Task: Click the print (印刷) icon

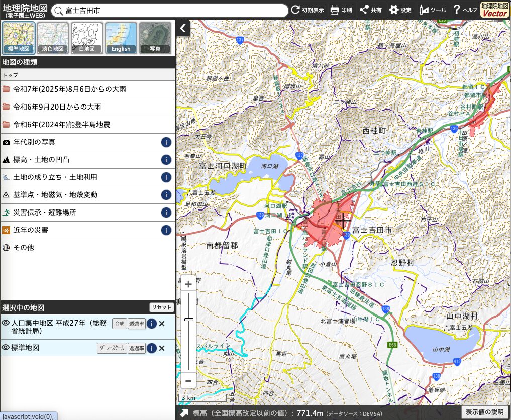Action: tap(335, 10)
